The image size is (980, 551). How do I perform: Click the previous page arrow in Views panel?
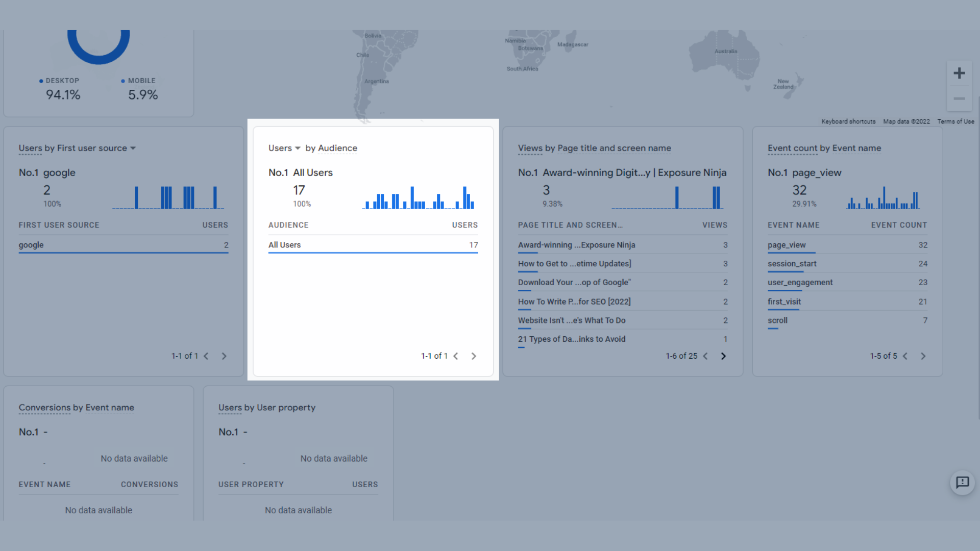[705, 356]
